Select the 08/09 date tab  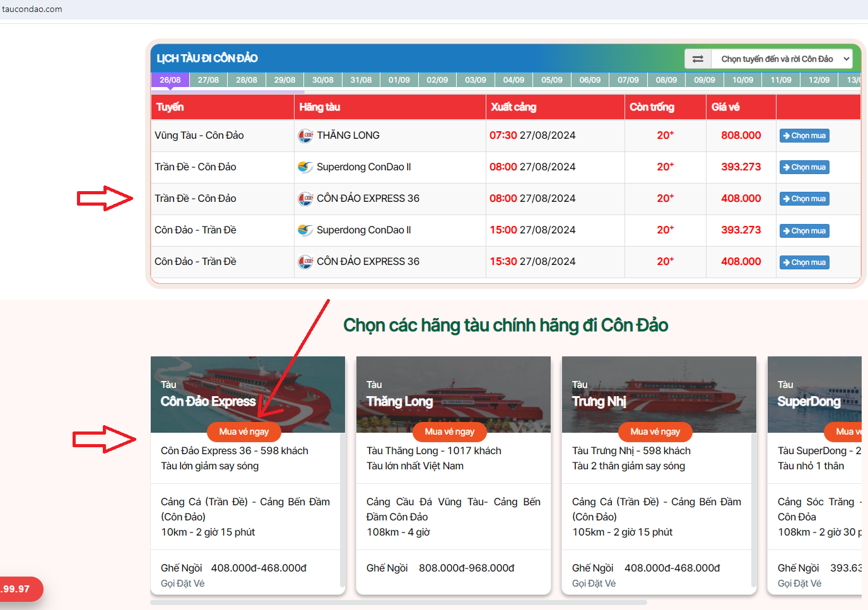(x=666, y=80)
